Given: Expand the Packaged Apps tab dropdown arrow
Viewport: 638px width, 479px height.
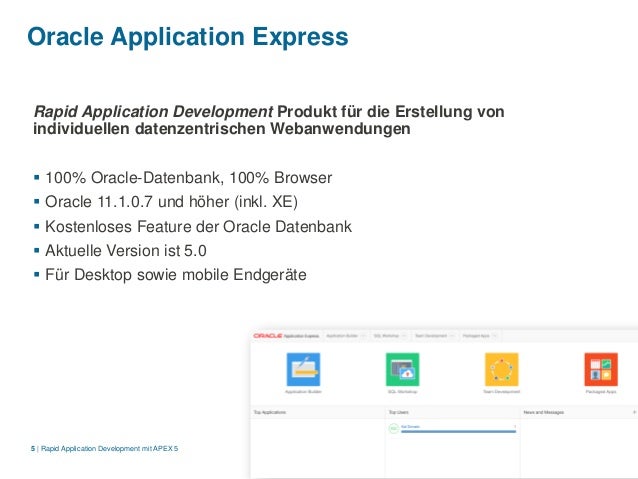Looking at the screenshot, I should pos(495,336).
